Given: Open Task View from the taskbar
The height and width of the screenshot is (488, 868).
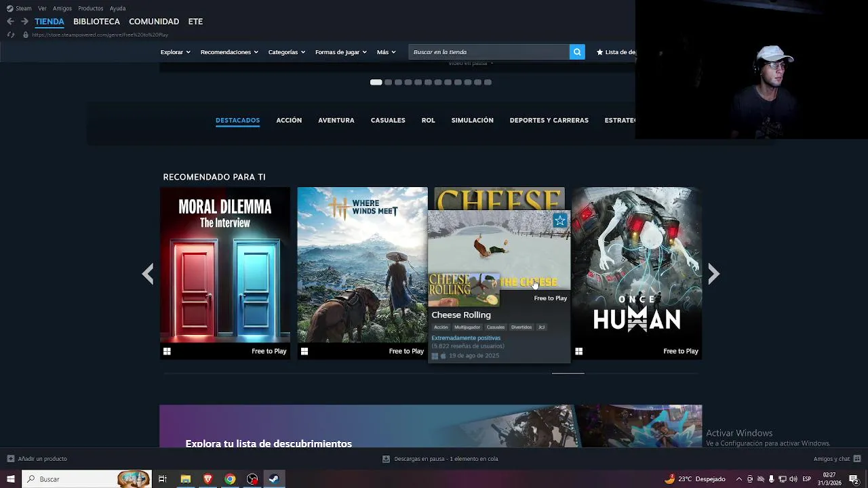Looking at the screenshot, I should click(163, 479).
